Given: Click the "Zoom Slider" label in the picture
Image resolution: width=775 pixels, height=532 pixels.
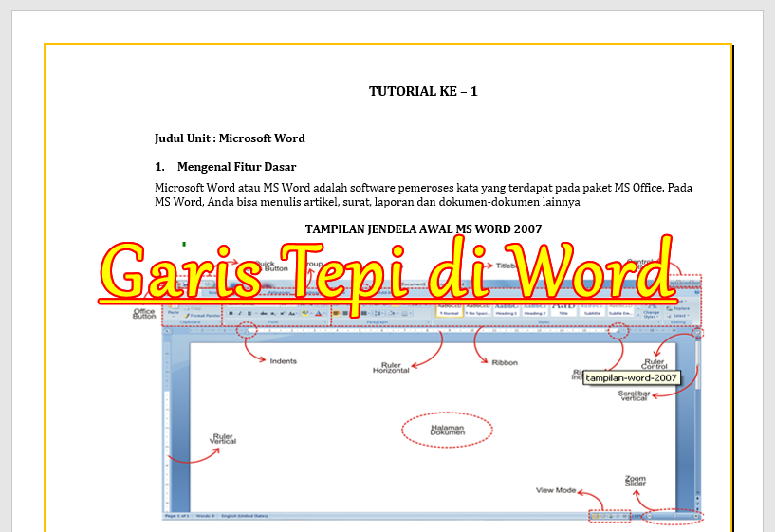Looking at the screenshot, I should [x=636, y=481].
